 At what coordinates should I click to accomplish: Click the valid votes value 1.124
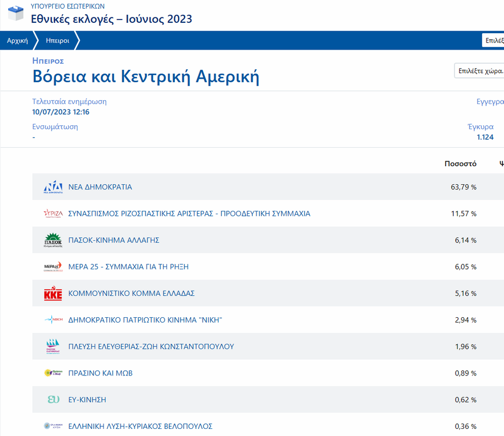485,137
